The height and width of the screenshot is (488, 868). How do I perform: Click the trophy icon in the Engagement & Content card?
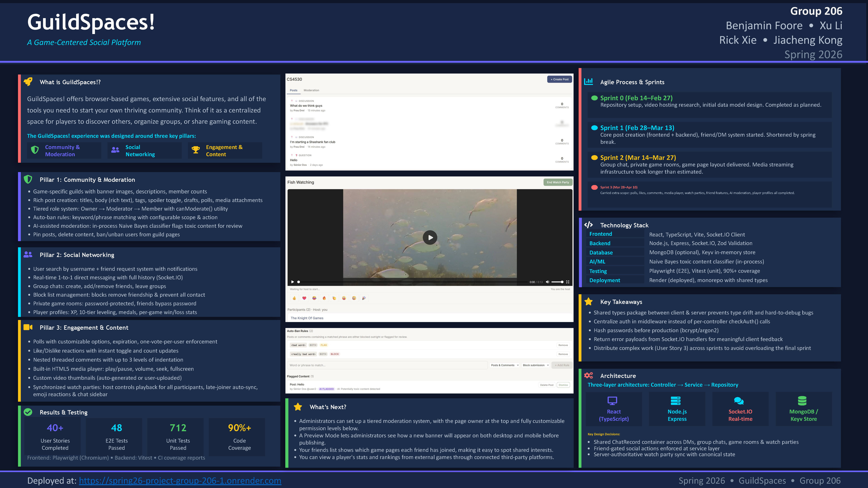196,150
